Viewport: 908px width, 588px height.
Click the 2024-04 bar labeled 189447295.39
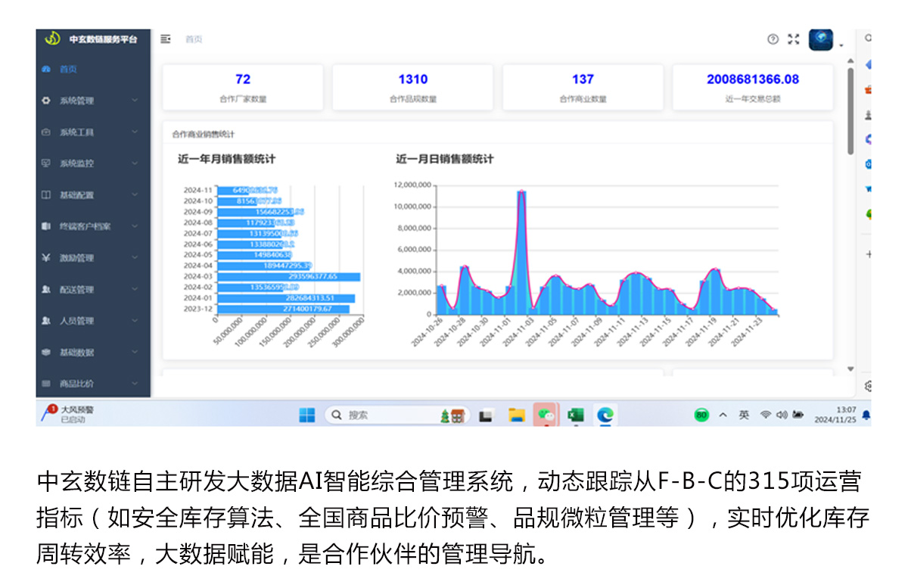pos(264,266)
